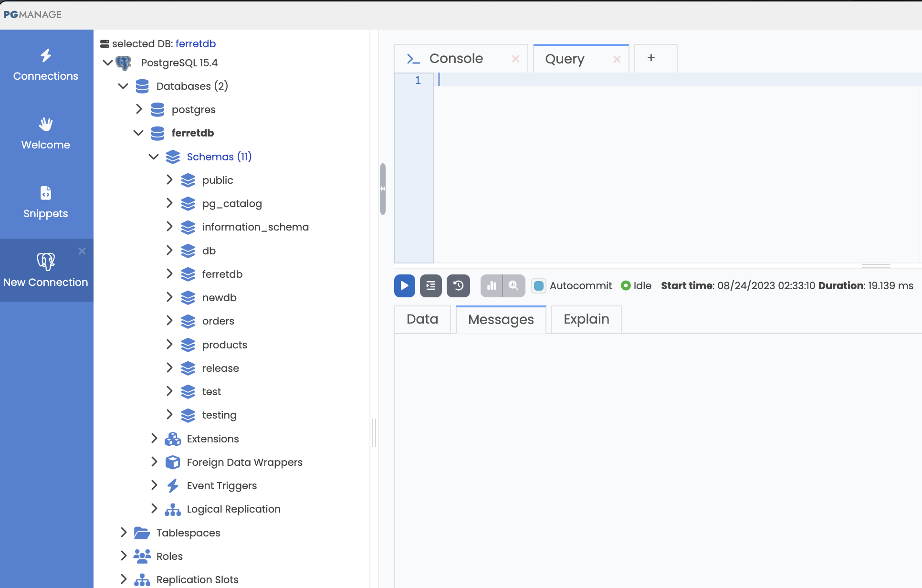Expand the public schema
Image resolution: width=922 pixels, height=588 pixels.
(x=170, y=180)
